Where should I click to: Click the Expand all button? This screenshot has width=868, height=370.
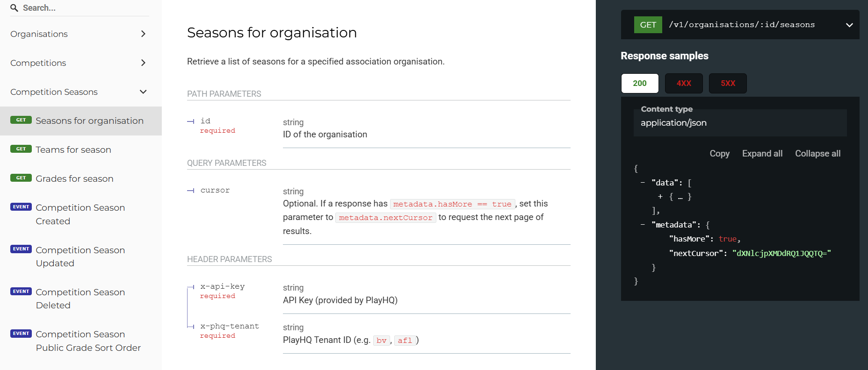(x=762, y=154)
